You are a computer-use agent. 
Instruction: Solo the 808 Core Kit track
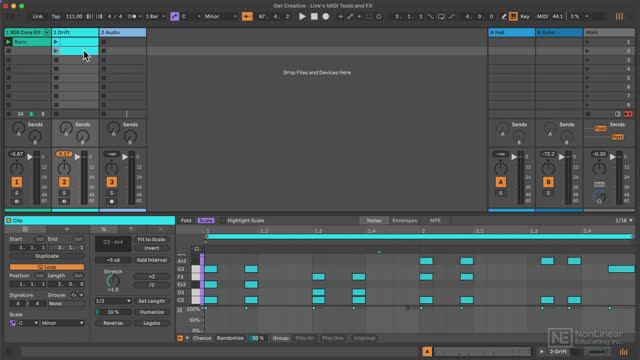point(17,193)
